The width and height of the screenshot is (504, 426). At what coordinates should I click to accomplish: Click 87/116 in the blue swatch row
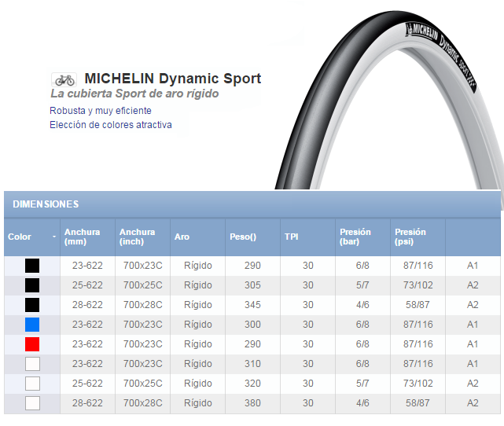tap(418, 324)
